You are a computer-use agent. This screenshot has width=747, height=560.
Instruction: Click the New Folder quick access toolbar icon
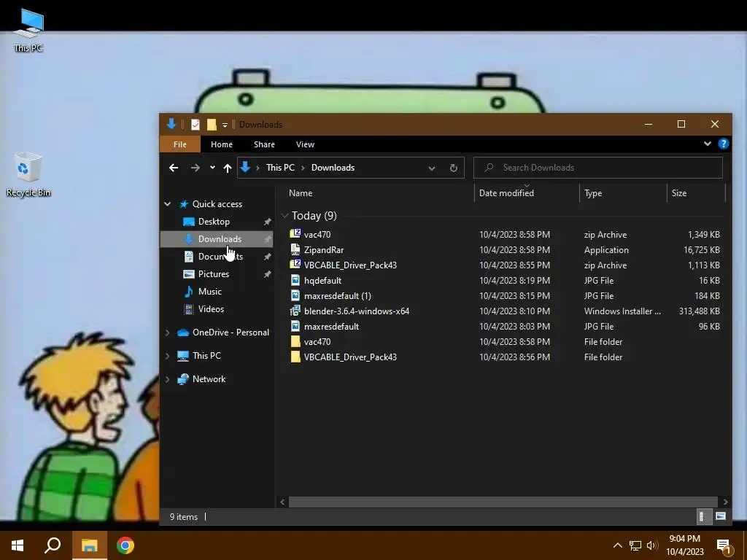click(x=212, y=125)
